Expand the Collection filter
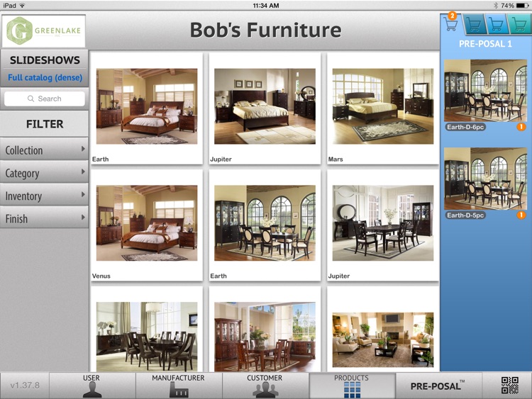Screen dimensions: 532x399 44,150
